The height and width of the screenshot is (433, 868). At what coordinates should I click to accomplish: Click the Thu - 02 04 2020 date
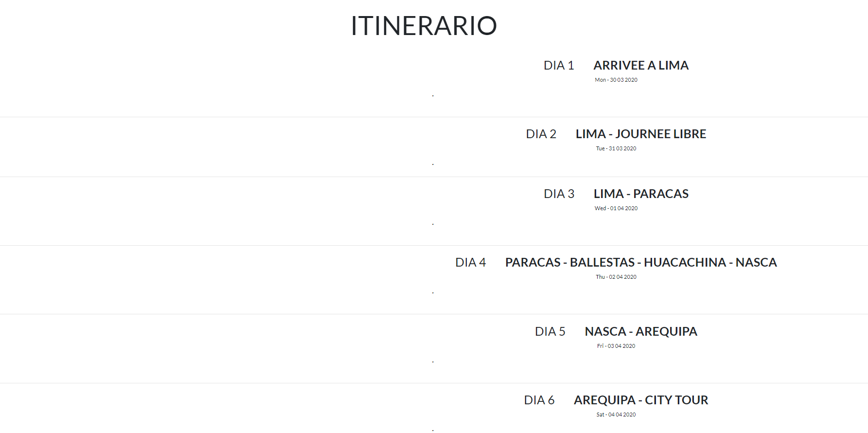coord(616,277)
